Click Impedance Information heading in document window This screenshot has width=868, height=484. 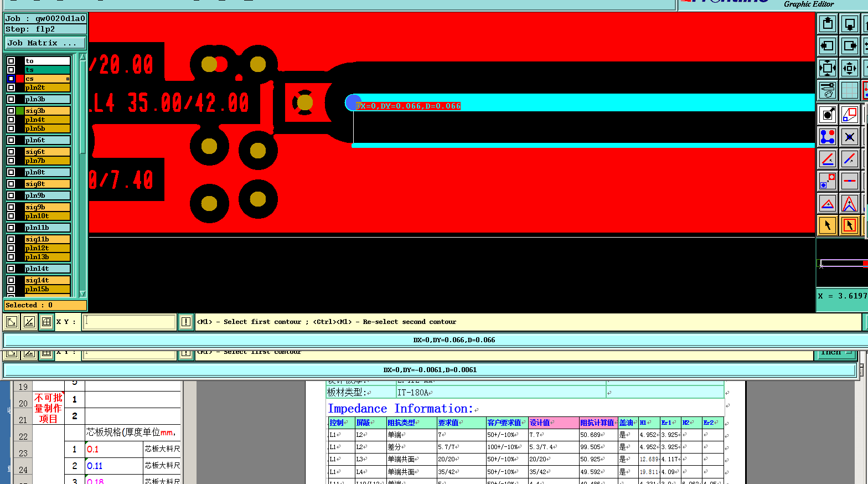click(x=401, y=409)
